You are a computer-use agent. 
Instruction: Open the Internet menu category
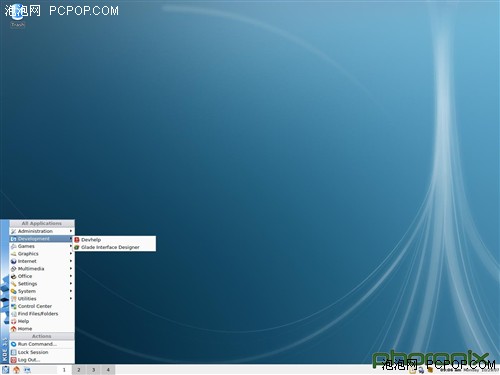point(42,261)
